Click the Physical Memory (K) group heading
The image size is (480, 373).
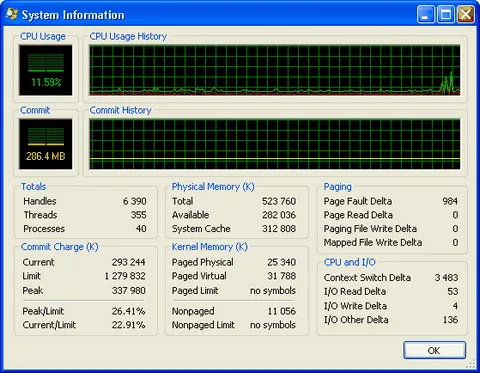213,187
